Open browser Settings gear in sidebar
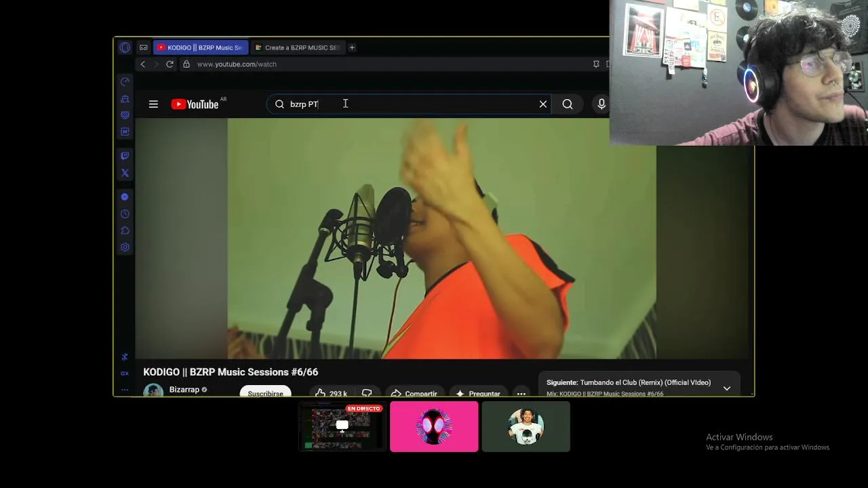Screen dimensions: 868x488 (125, 247)
